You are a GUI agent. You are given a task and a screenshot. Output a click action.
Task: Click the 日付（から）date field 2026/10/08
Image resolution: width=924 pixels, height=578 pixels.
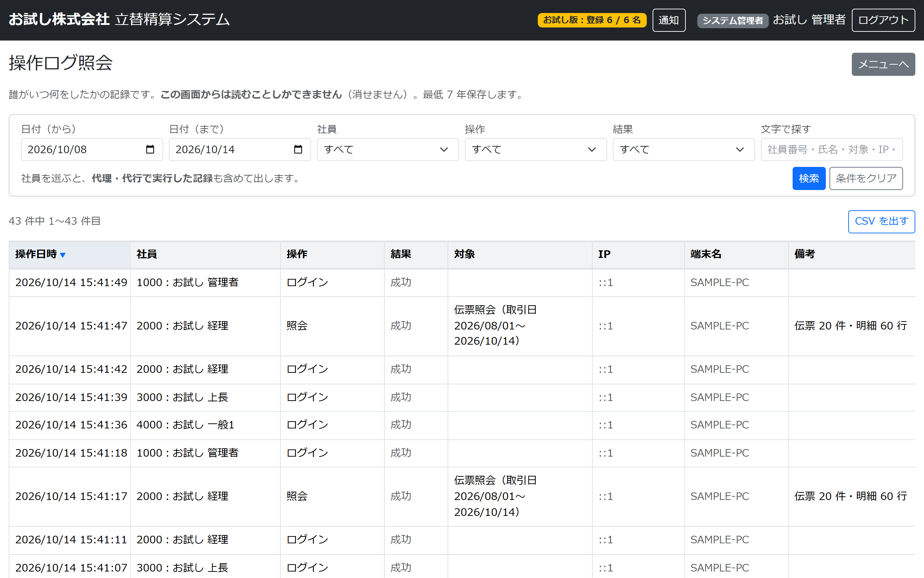click(x=92, y=150)
